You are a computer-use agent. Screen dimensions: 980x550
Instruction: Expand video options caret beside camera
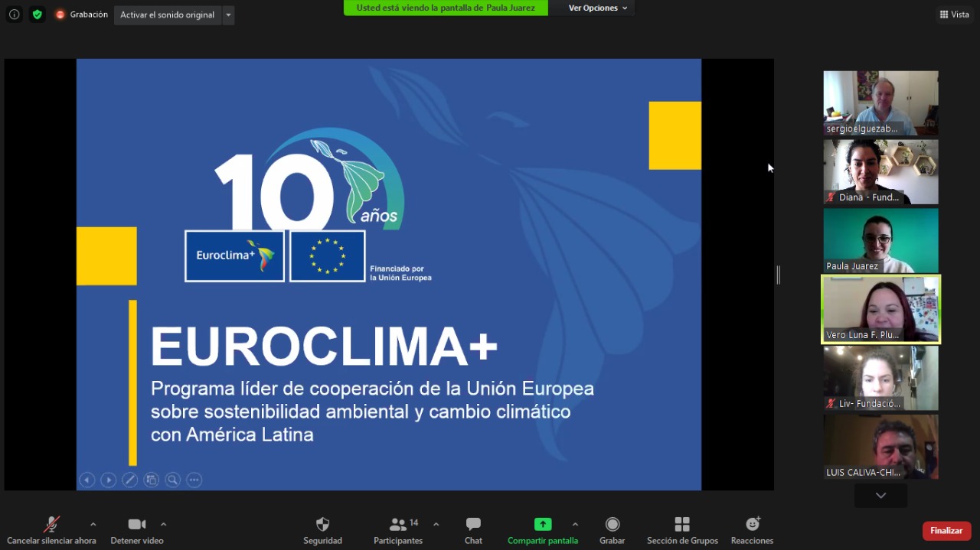tap(163, 524)
